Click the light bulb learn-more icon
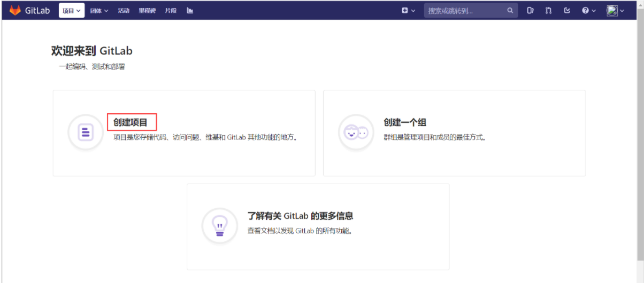The width and height of the screenshot is (644, 283). click(219, 226)
